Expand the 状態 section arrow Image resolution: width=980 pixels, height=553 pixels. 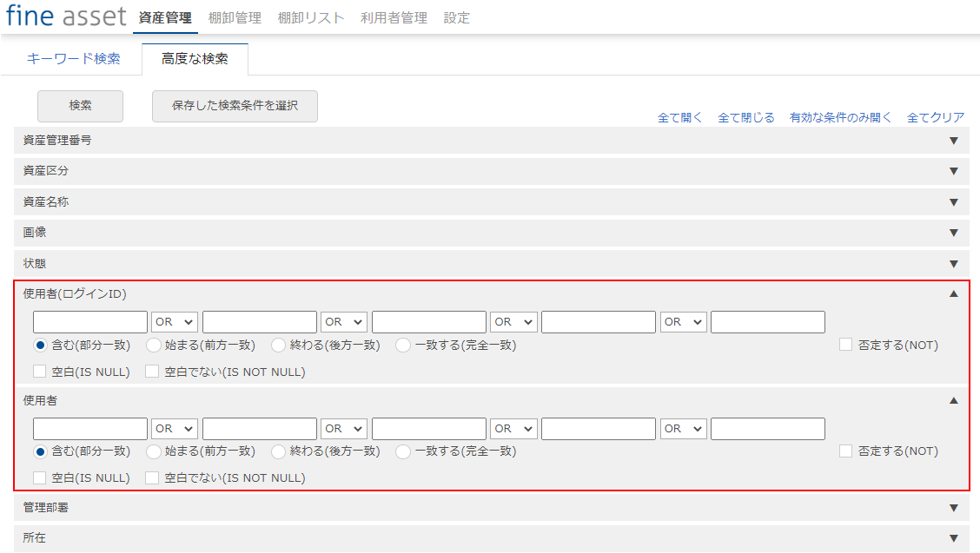[x=953, y=264]
